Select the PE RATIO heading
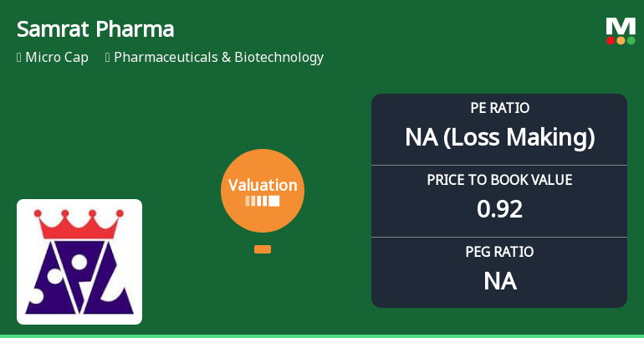 pyautogui.click(x=499, y=108)
